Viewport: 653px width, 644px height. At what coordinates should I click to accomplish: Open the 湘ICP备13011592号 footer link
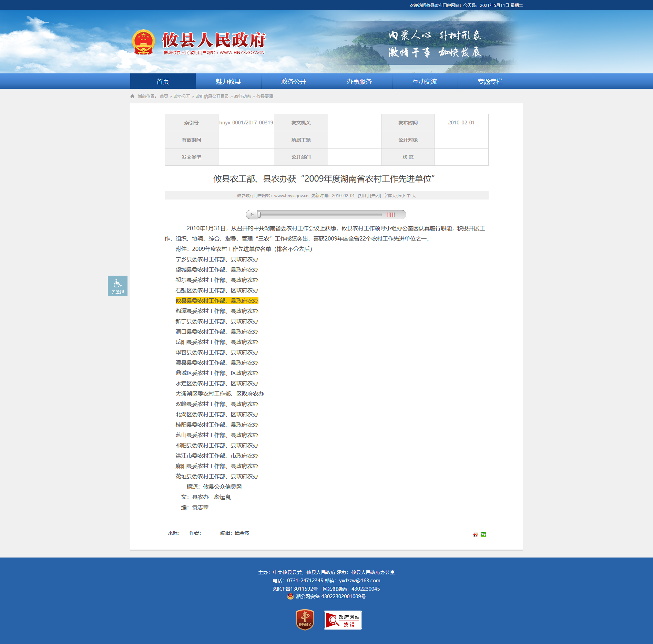coord(295,589)
